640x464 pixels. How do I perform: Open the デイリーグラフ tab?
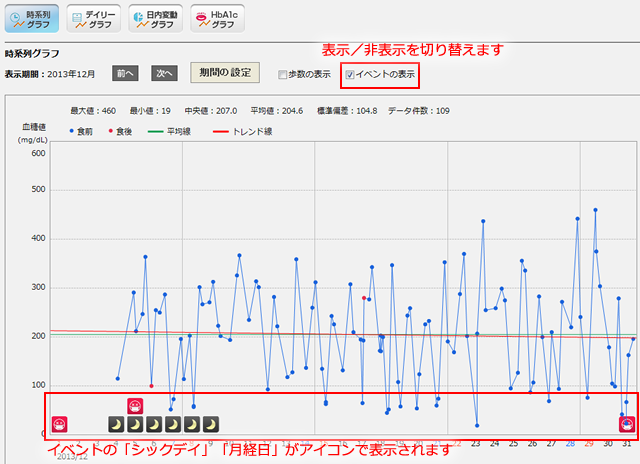[93, 19]
